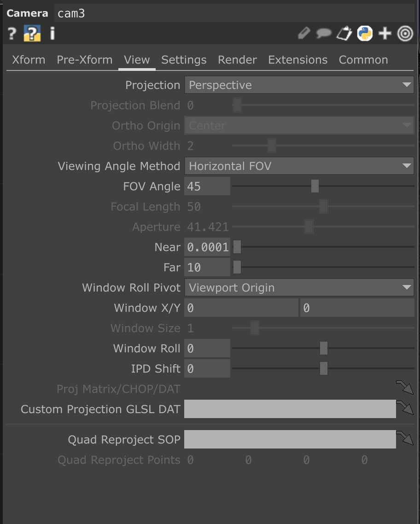Switch to the Xform tab
The width and height of the screenshot is (420, 524).
[x=29, y=60]
